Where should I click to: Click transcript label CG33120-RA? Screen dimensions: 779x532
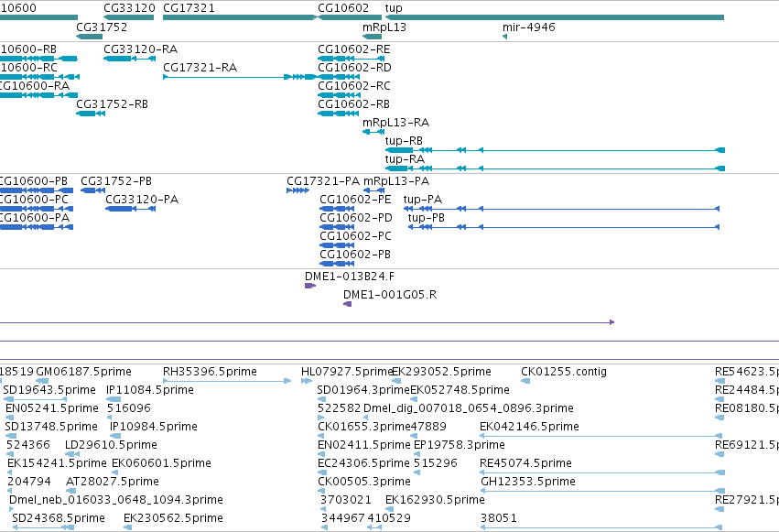141,49
